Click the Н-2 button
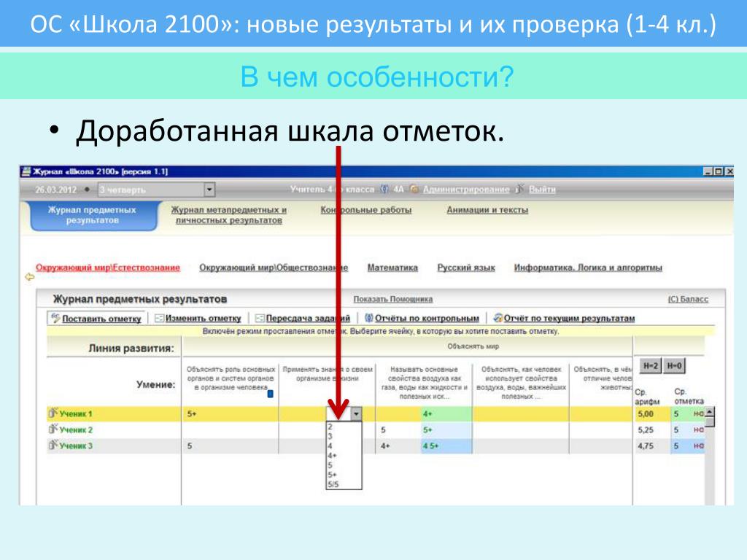The image size is (747, 560). (x=650, y=366)
